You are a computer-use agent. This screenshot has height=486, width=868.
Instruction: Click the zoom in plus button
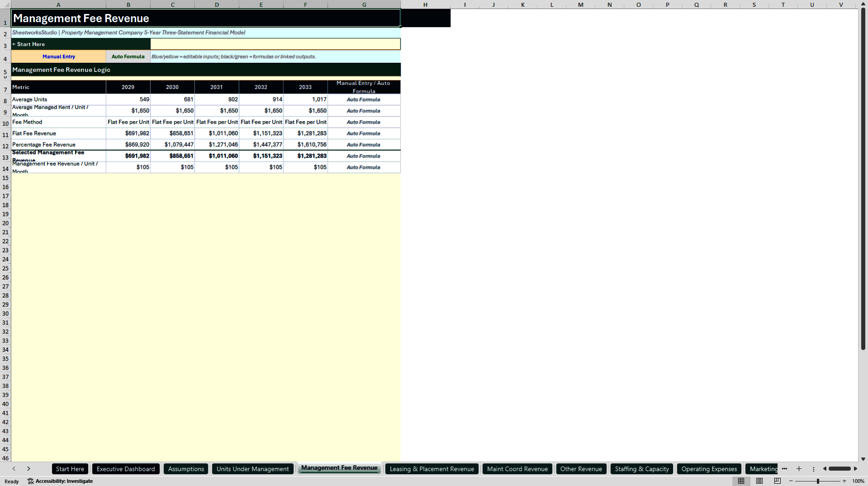[844, 481]
